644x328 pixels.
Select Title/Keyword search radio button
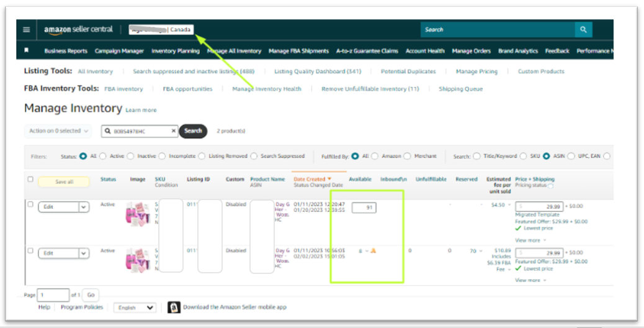click(476, 156)
